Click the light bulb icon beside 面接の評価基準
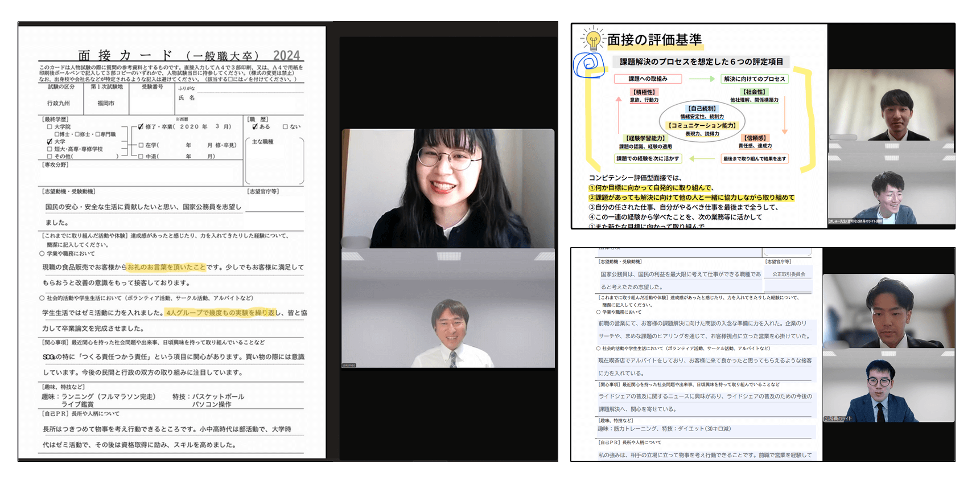The width and height of the screenshot is (980, 484). [593, 39]
